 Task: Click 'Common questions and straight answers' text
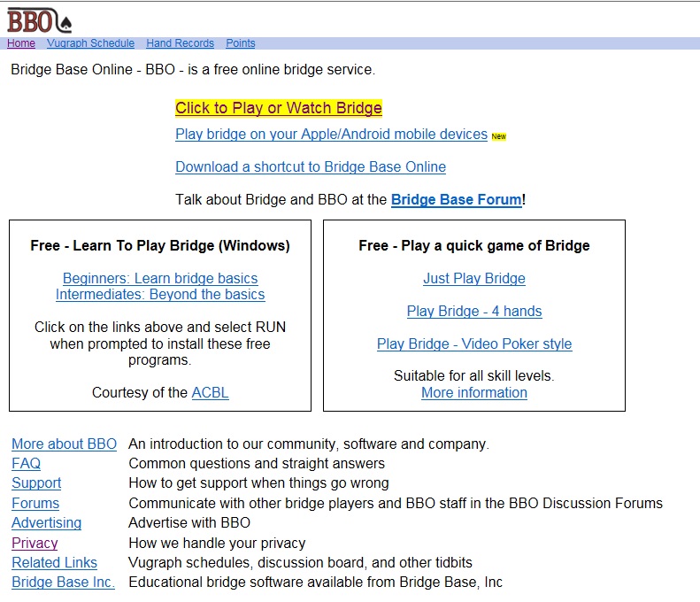tap(257, 464)
